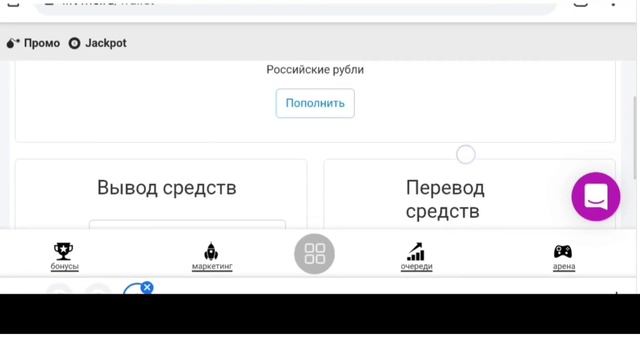640x360 pixels.
Task: Open the бонусы trophy tab
Action: pos(64,256)
